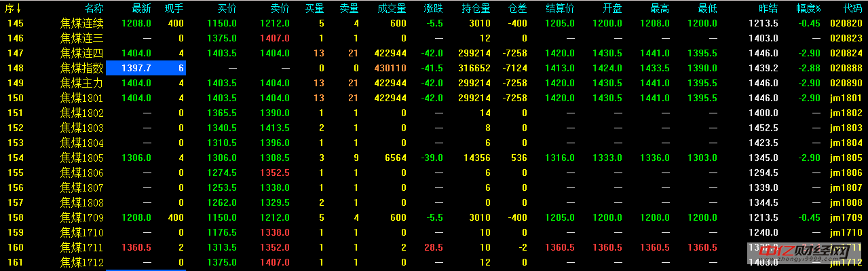Click the 昨结 column header
The height and width of the screenshot is (271, 868).
768,8
